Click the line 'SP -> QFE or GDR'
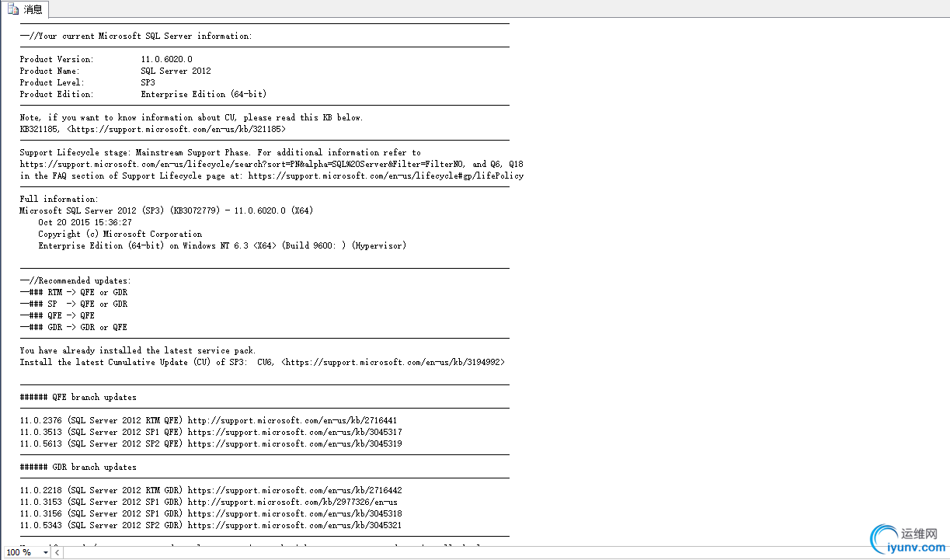 (x=74, y=304)
